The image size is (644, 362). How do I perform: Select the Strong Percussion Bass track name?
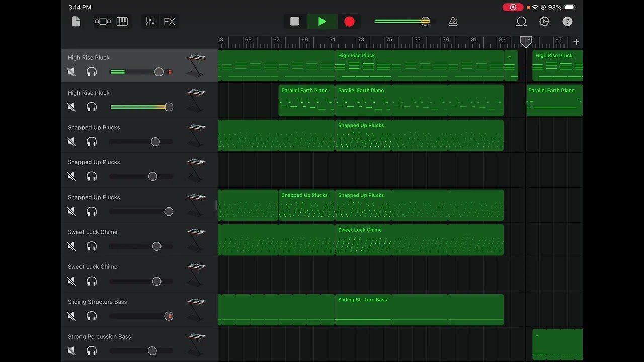pos(100,336)
